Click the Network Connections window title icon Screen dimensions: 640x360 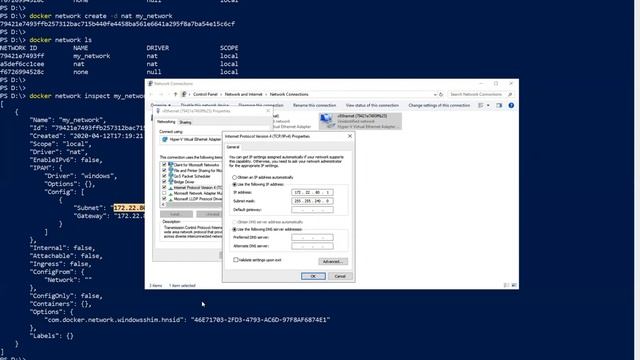click(150, 84)
